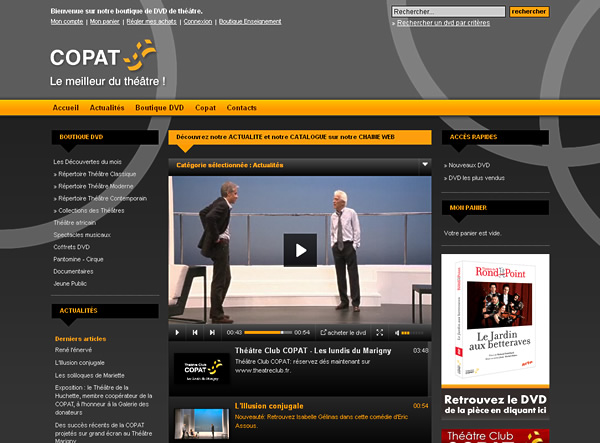Open Boutique Enseignement link
Screen dimensions: 600x443
(x=250, y=21)
